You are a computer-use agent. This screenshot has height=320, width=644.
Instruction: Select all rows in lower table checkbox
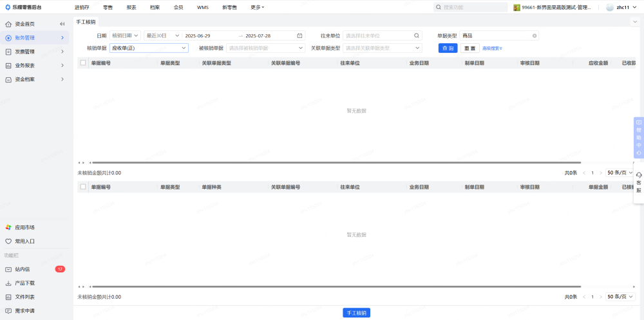click(82, 187)
